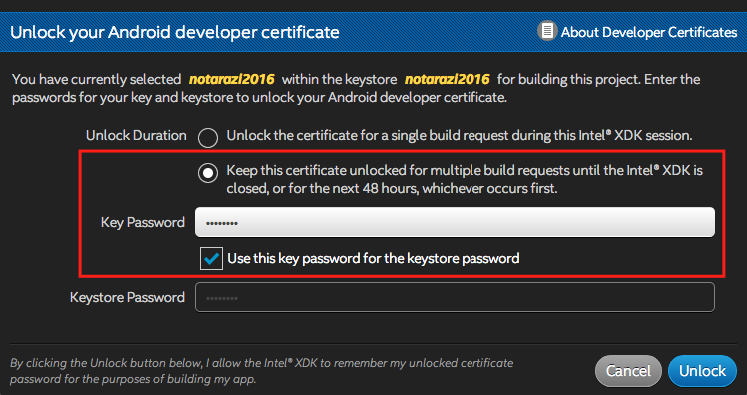Click the 'Keep this certificate unlocked' label text

pos(464,179)
